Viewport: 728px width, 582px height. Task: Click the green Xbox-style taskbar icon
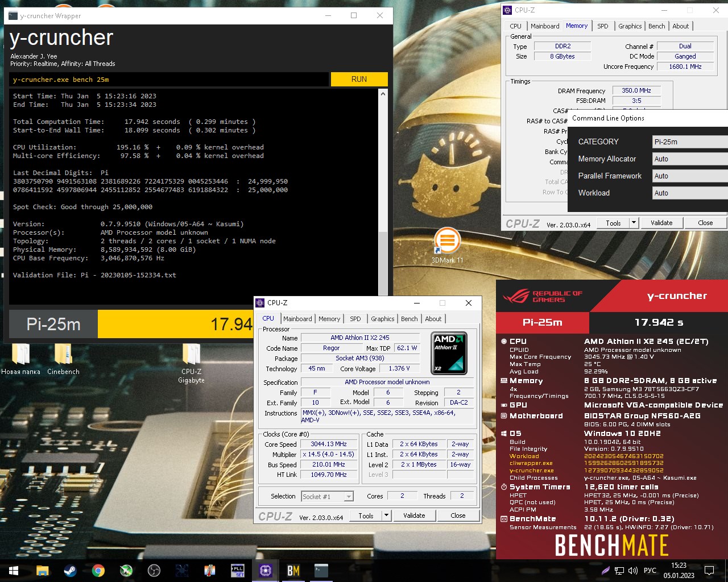click(x=126, y=571)
